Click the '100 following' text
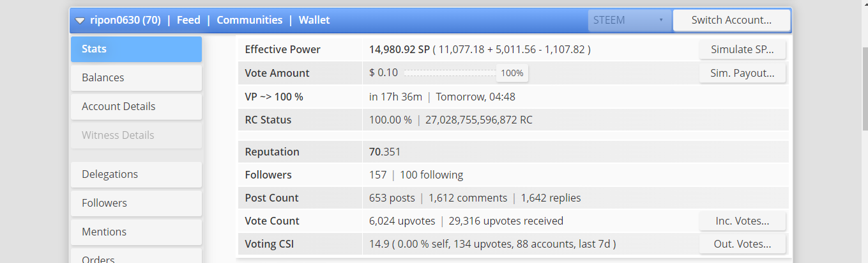The height and width of the screenshot is (263, 868). 432,175
